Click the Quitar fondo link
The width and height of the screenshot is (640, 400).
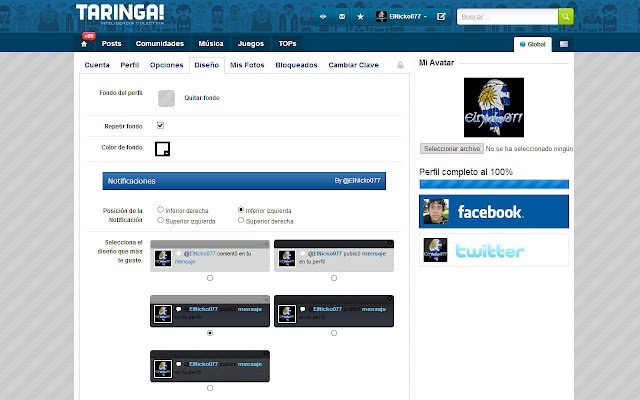(x=202, y=98)
